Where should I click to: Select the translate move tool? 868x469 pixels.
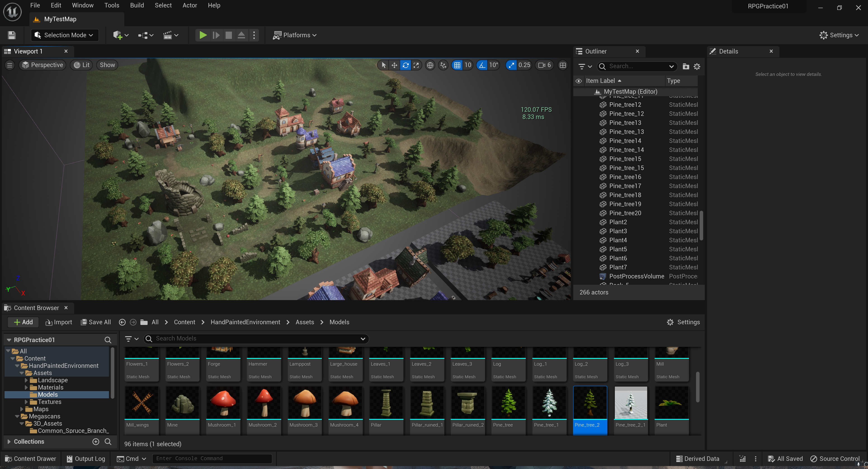tap(394, 65)
